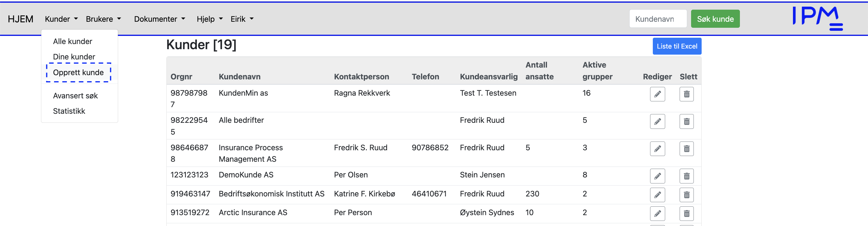868x226 pixels.
Task: Expand the Brukere dropdown
Action: (103, 19)
